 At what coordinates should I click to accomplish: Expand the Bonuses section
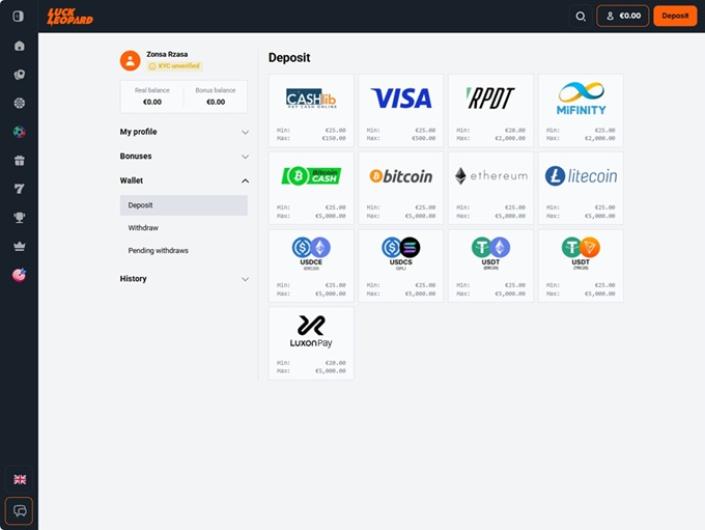(184, 156)
